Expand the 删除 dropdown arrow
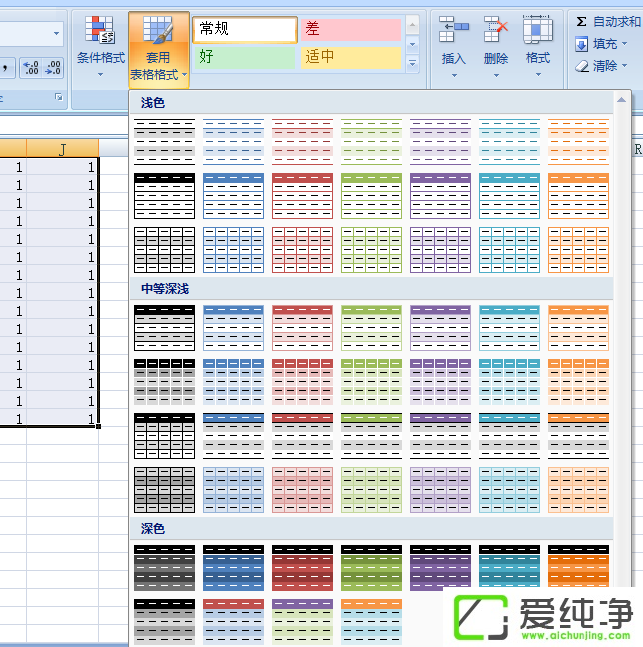The height and width of the screenshot is (647, 643). tap(496, 76)
